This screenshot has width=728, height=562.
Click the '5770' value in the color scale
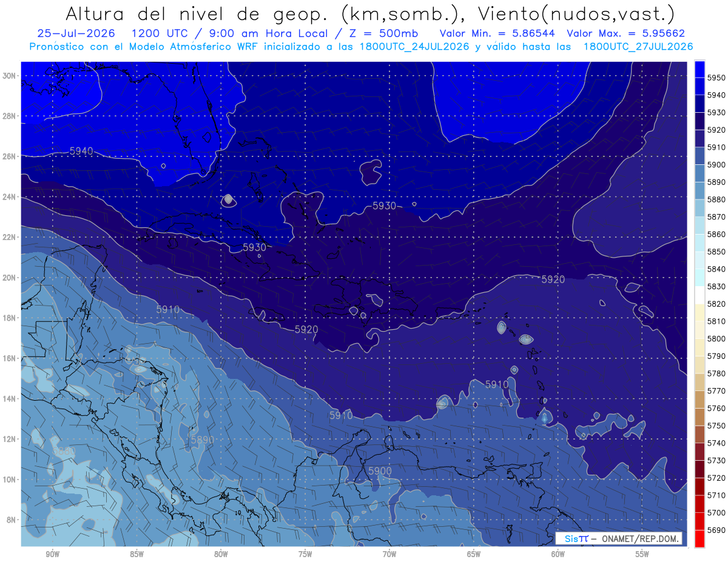[716, 391]
